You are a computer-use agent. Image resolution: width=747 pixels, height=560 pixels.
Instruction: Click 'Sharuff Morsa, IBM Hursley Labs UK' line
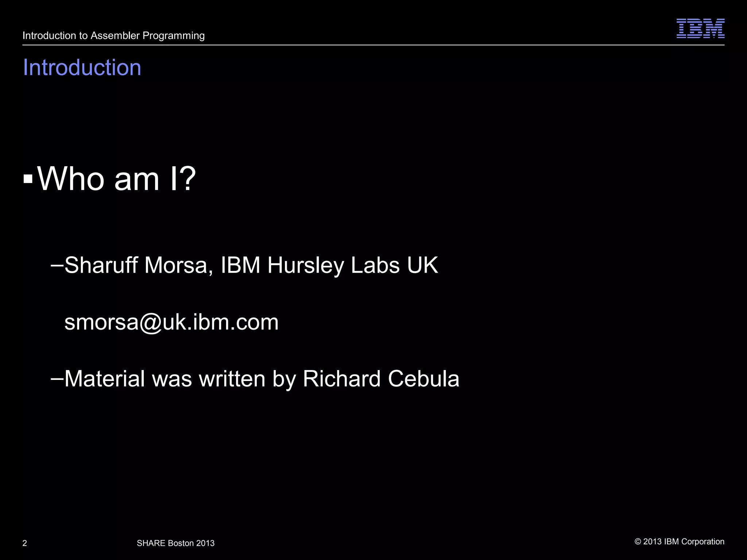251,265
